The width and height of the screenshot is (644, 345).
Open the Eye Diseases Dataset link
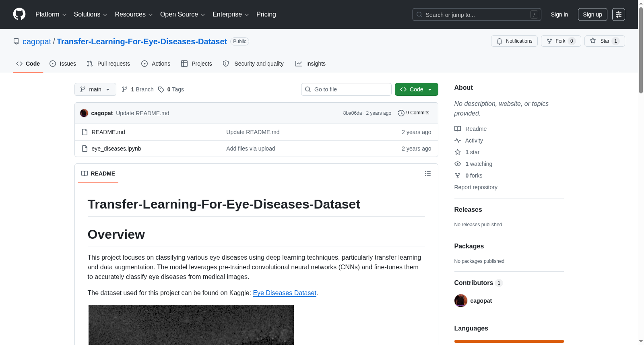coord(285,293)
